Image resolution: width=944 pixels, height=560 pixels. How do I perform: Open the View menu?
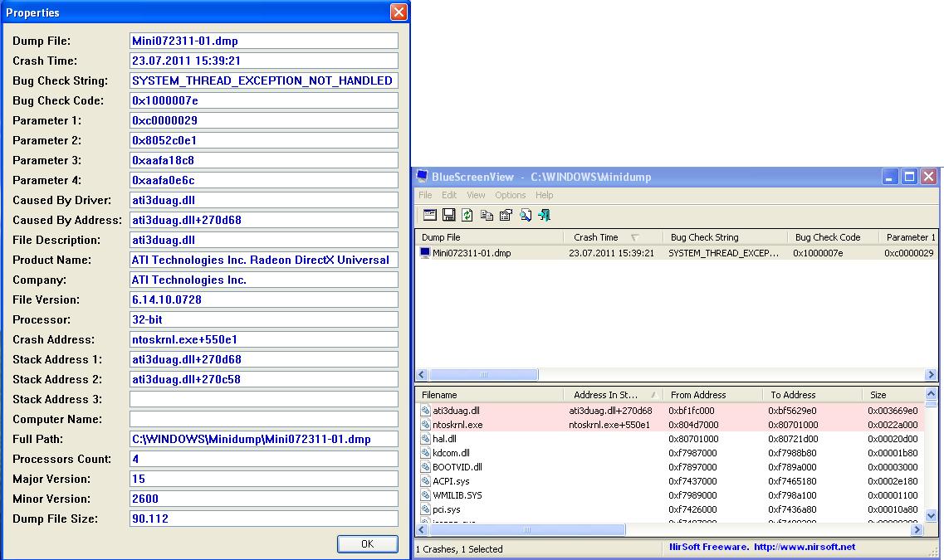[x=476, y=195]
